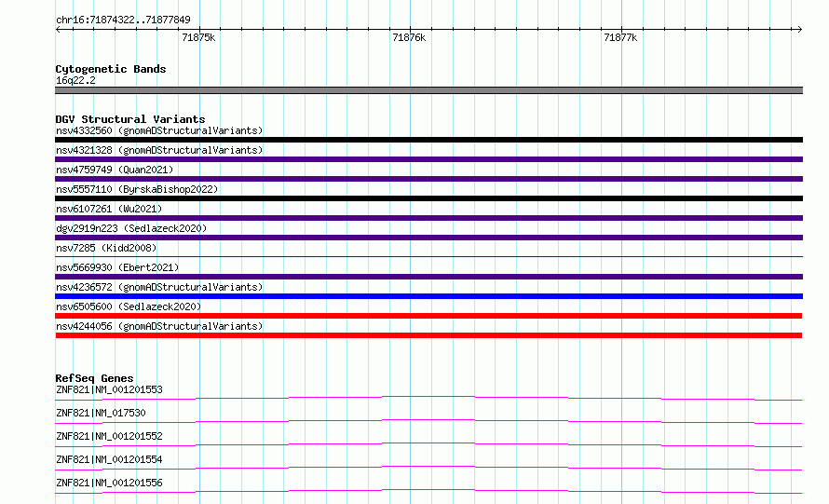Click the RefSeq Genes track title
Viewport: 829px width, 504px height.
click(x=94, y=378)
